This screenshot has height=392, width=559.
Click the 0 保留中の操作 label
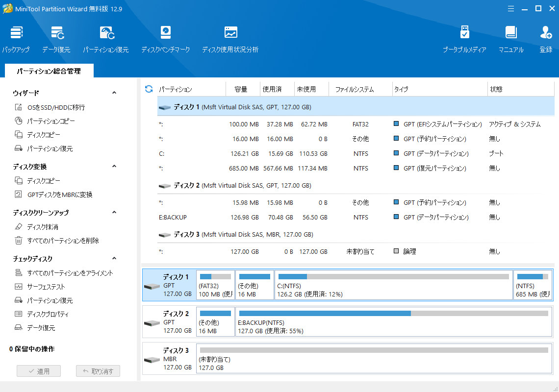click(32, 349)
